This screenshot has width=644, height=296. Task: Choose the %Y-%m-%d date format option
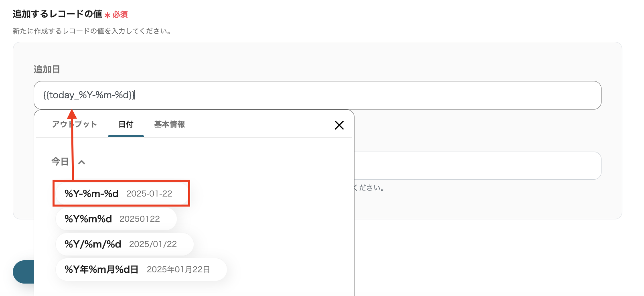pyautogui.click(x=92, y=194)
